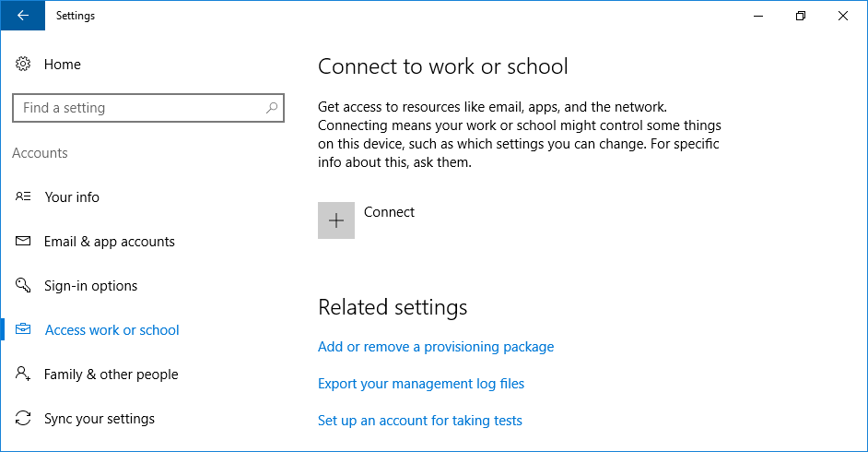Image resolution: width=868 pixels, height=452 pixels.
Task: Open Export your management log files link
Action: (421, 384)
